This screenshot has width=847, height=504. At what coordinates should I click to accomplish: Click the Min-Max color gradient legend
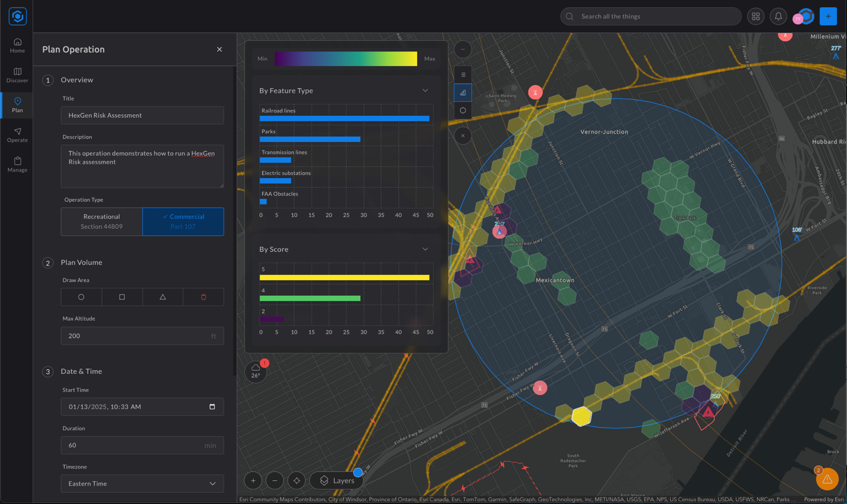(x=345, y=59)
